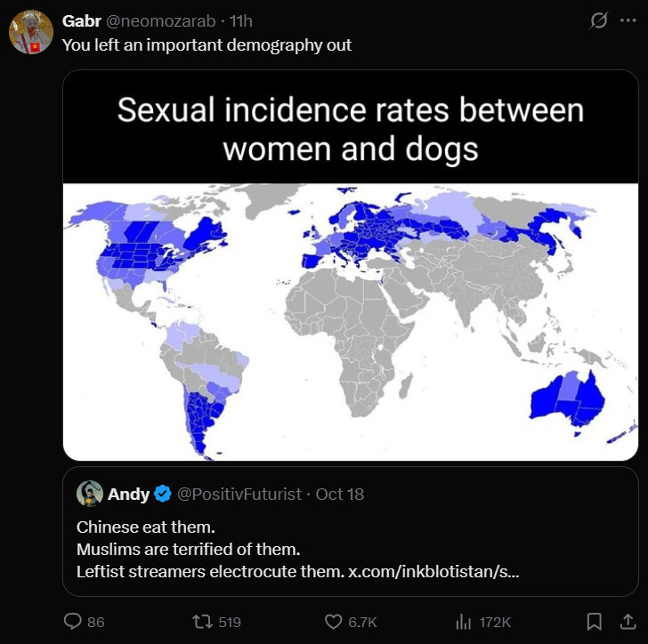Screen dimensions: 648x644
Task: Bookmark this post
Action: (x=595, y=621)
